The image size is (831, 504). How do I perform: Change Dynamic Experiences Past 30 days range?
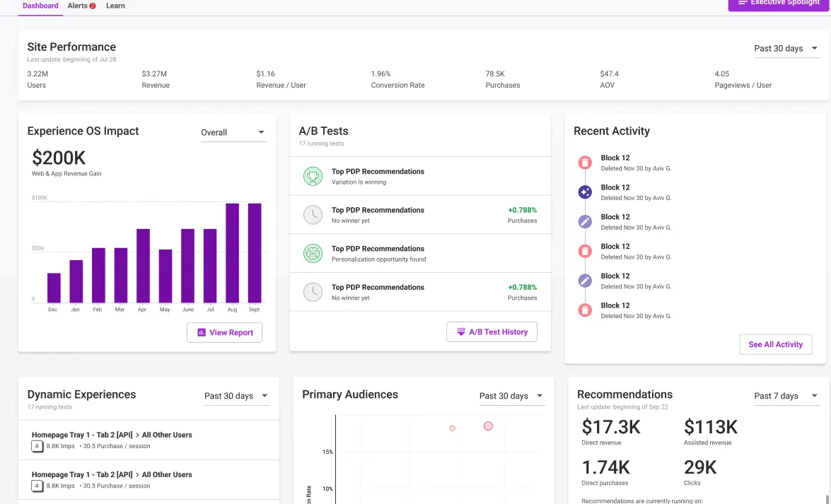pyautogui.click(x=236, y=396)
